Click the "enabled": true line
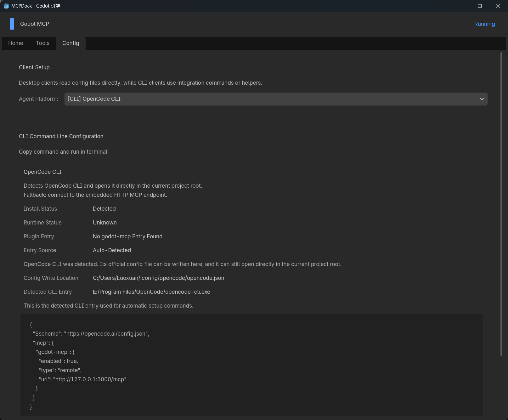 (58, 361)
